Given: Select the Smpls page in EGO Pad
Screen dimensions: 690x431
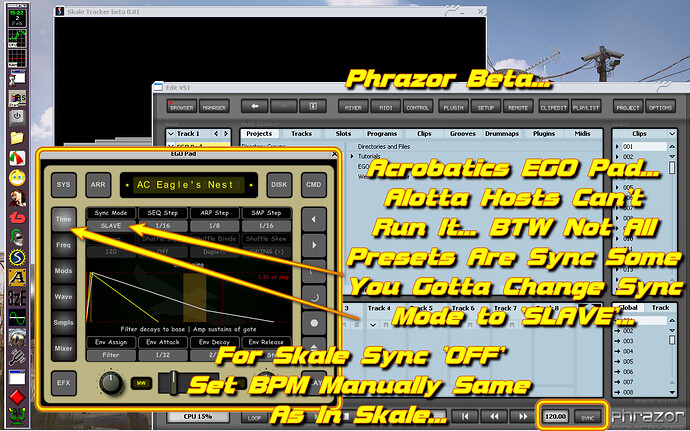Looking at the screenshot, I should [x=63, y=323].
